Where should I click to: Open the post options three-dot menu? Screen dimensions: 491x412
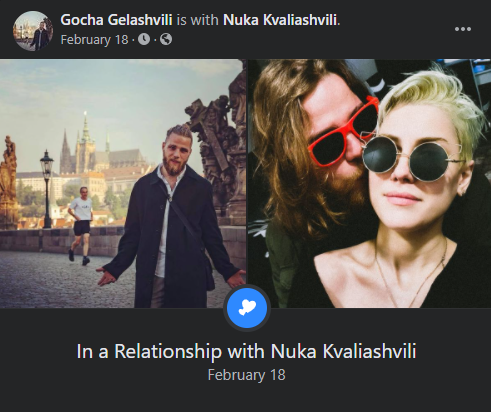tap(463, 29)
